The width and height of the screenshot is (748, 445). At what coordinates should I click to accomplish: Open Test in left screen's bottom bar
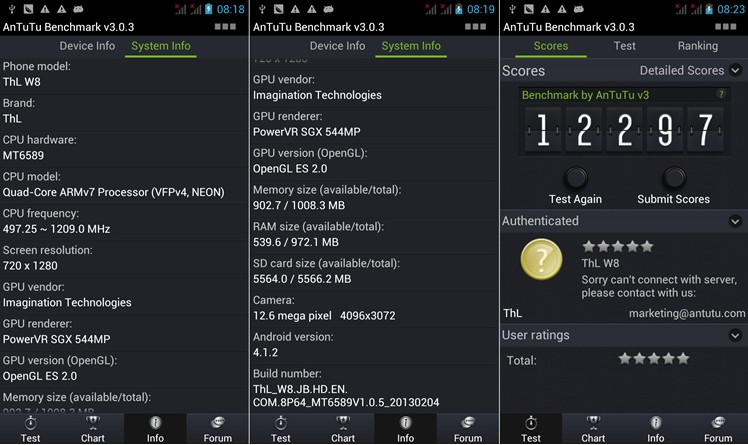[31, 429]
